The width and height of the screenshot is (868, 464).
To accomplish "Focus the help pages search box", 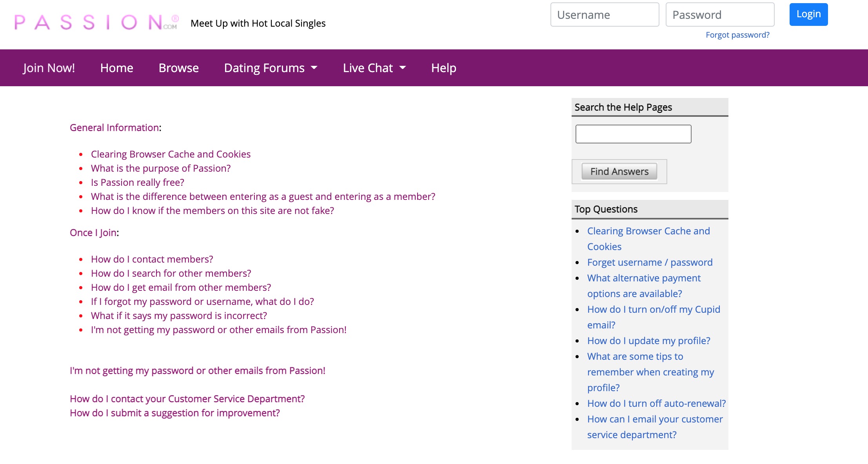I will point(633,134).
